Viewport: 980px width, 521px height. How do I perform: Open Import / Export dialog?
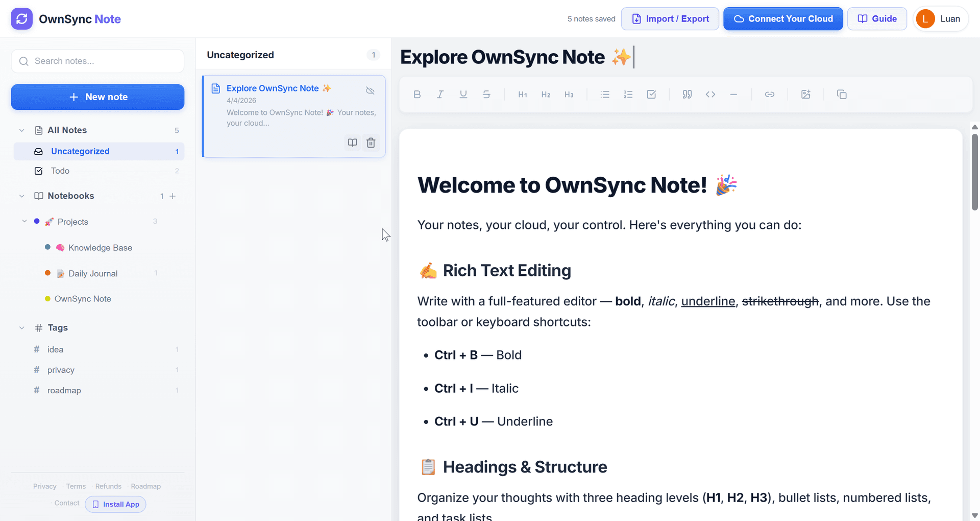pyautogui.click(x=670, y=19)
